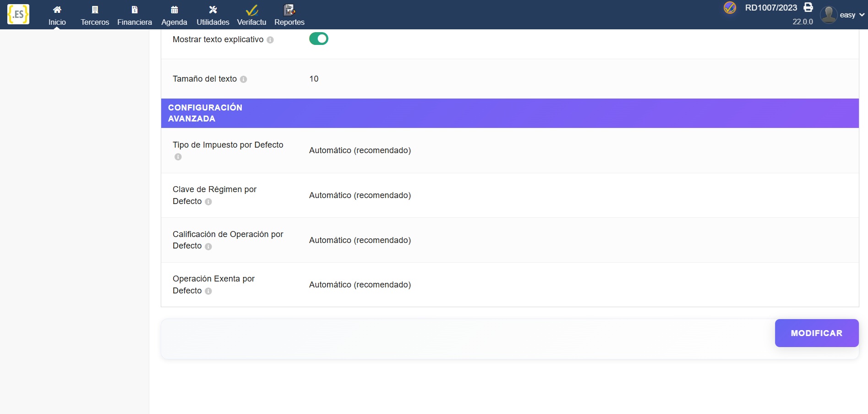Click the round checkmark status icon
Screen dimensions: 868x414
pyautogui.click(x=730, y=8)
